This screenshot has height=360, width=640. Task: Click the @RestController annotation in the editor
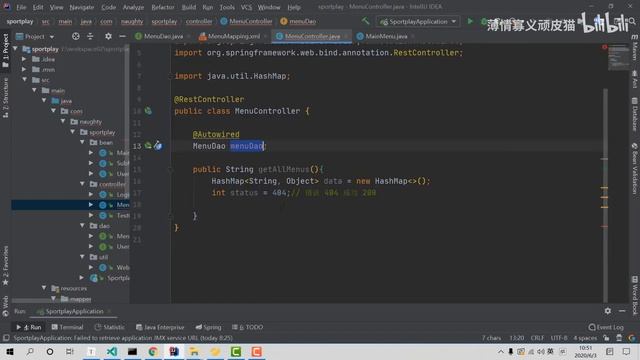[209, 99]
